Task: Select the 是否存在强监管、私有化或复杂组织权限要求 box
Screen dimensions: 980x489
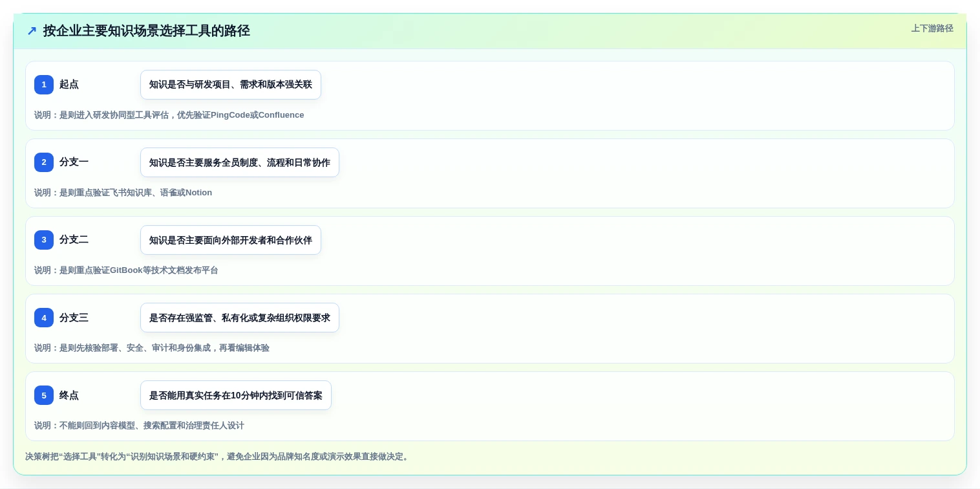Action: [240, 318]
